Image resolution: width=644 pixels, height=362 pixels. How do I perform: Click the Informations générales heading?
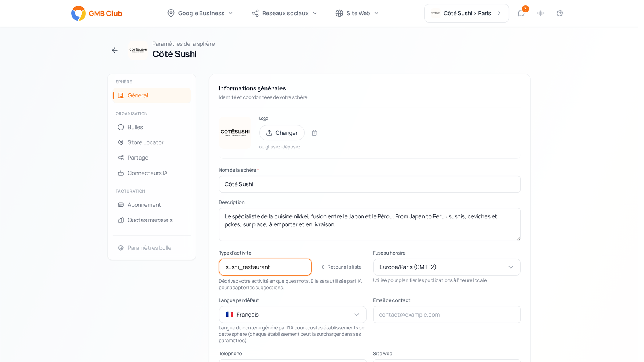pos(252,88)
